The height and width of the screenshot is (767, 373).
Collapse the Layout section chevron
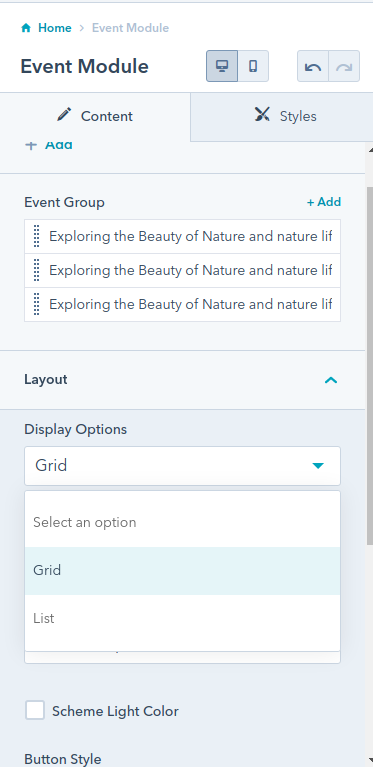coord(331,380)
